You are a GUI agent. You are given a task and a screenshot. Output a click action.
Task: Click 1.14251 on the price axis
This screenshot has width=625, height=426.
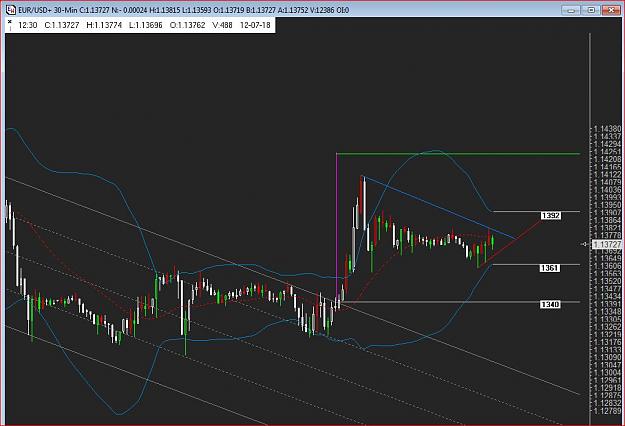click(607, 152)
